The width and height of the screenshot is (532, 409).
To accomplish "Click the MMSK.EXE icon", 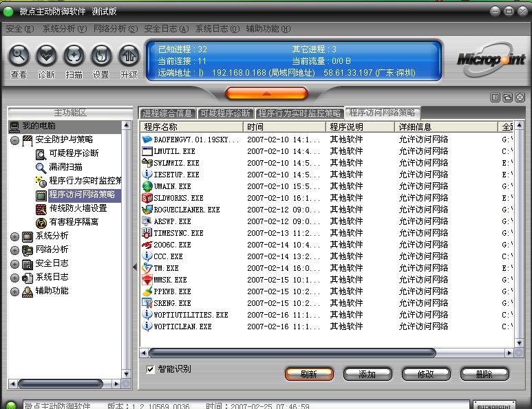I will coord(147,280).
